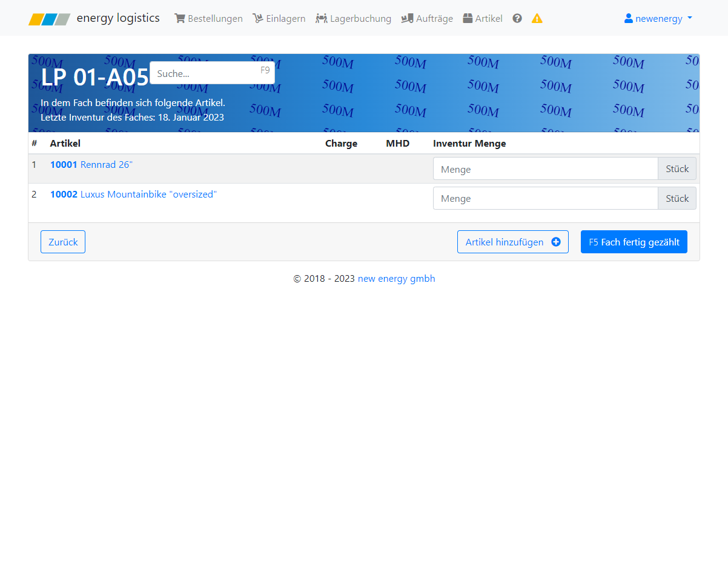Click the Letzte Inventur date text
This screenshot has height=569, width=728.
click(x=132, y=117)
